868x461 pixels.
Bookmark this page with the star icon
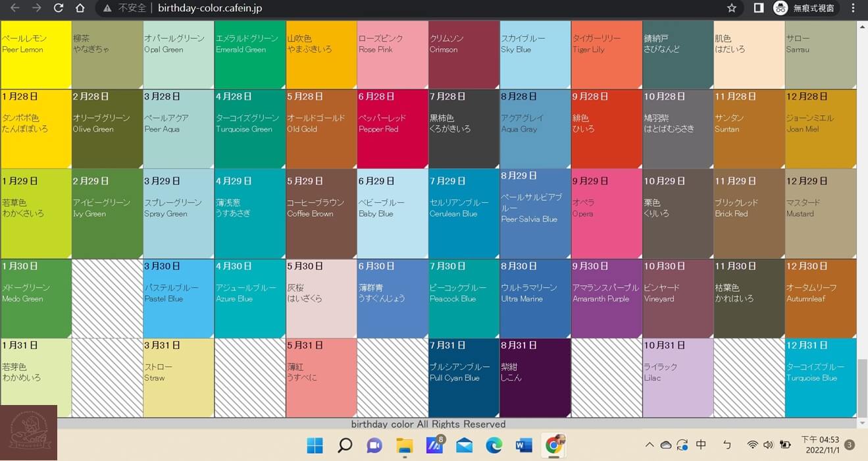(731, 8)
